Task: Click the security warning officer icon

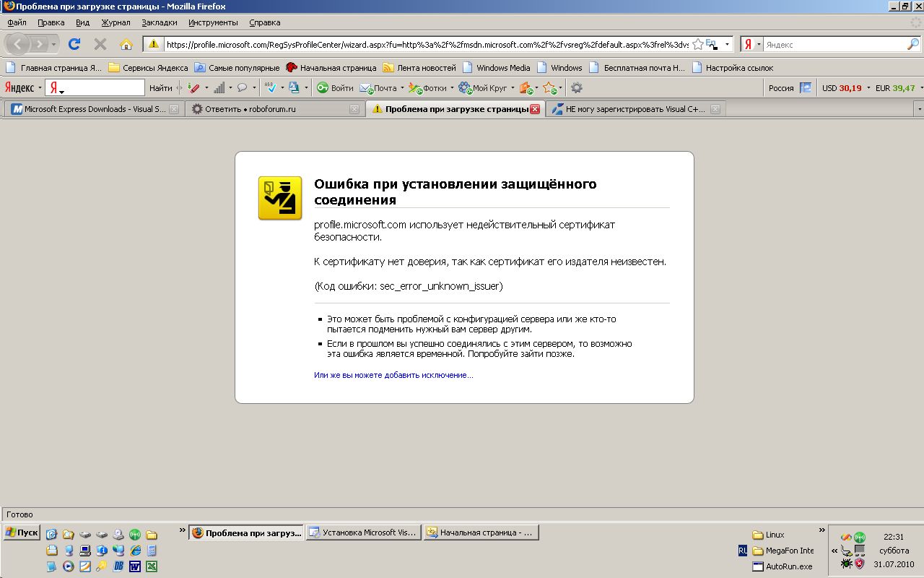Action: tap(280, 197)
